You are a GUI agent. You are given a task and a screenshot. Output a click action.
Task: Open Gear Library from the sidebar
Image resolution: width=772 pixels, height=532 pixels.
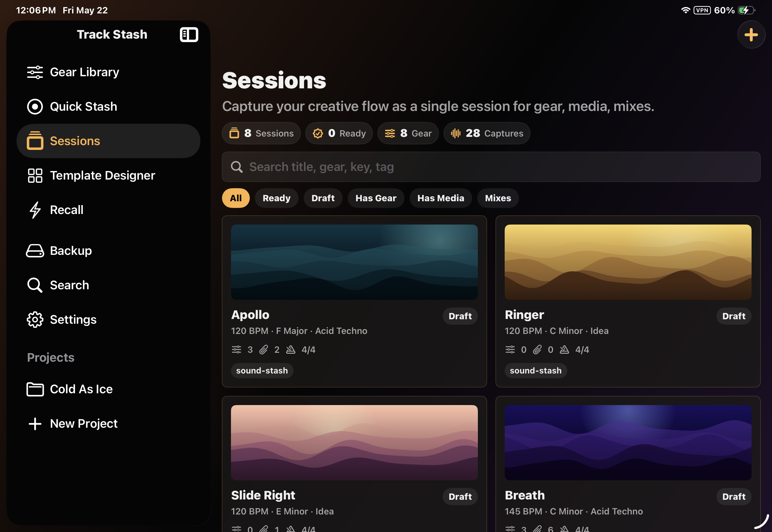tap(108, 72)
